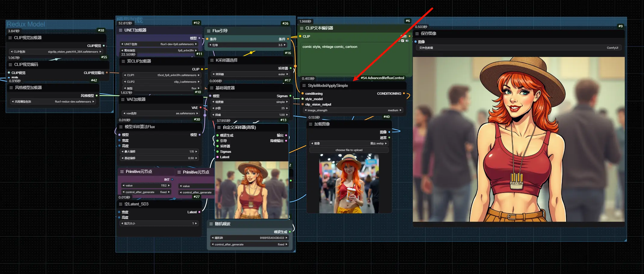Select the 模型加载 group title
644x274 pixels.
[130, 20]
